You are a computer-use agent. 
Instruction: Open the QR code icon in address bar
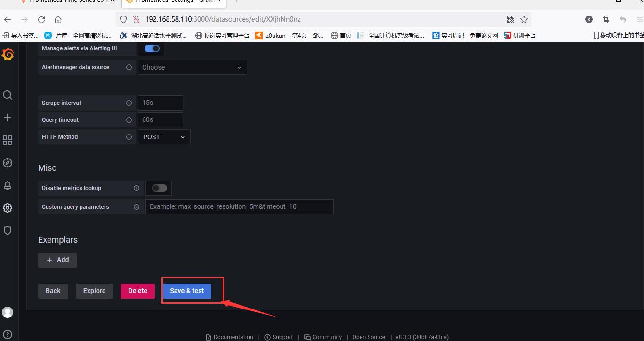tap(511, 19)
